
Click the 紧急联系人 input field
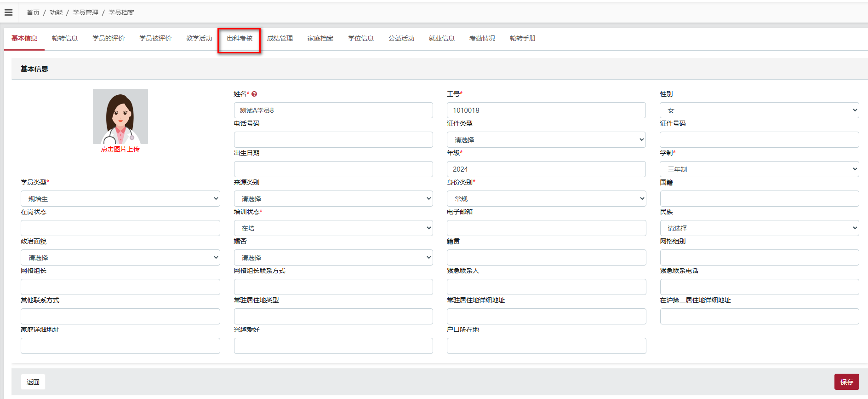[x=546, y=287]
